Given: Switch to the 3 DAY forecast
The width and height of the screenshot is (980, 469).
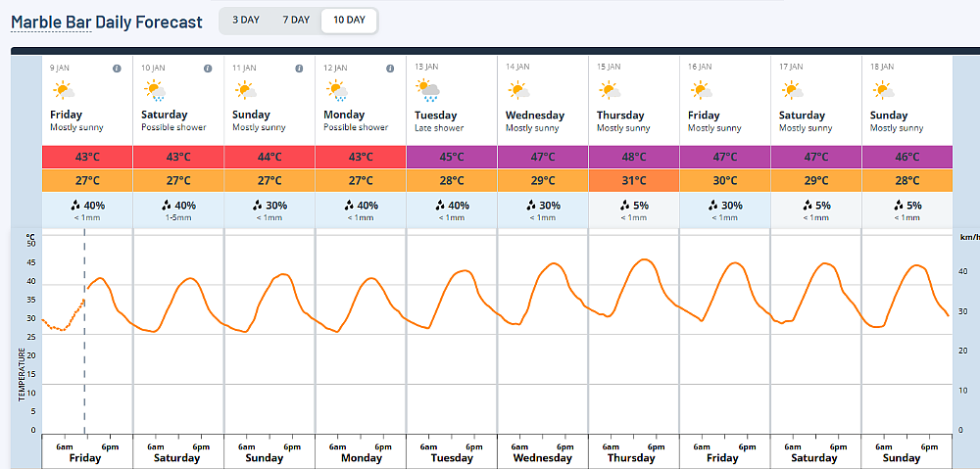Looking at the screenshot, I should [x=246, y=20].
